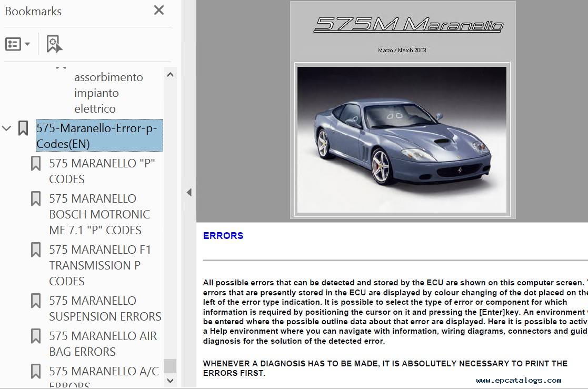The width and height of the screenshot is (588, 389).
Task: Click bookmark icon beside 575-Maranello-Error-p-Codes(EN)
Action: (x=23, y=128)
